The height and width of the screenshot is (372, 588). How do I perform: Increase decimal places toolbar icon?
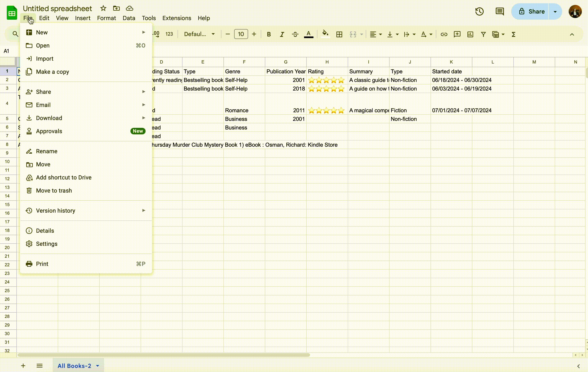pyautogui.click(x=156, y=34)
